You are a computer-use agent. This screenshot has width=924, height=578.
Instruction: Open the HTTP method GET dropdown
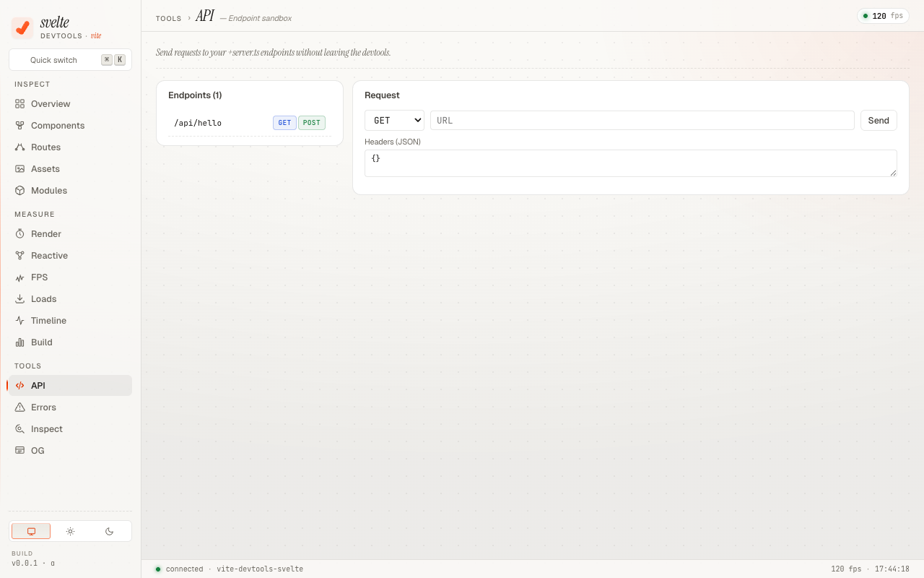click(x=395, y=121)
